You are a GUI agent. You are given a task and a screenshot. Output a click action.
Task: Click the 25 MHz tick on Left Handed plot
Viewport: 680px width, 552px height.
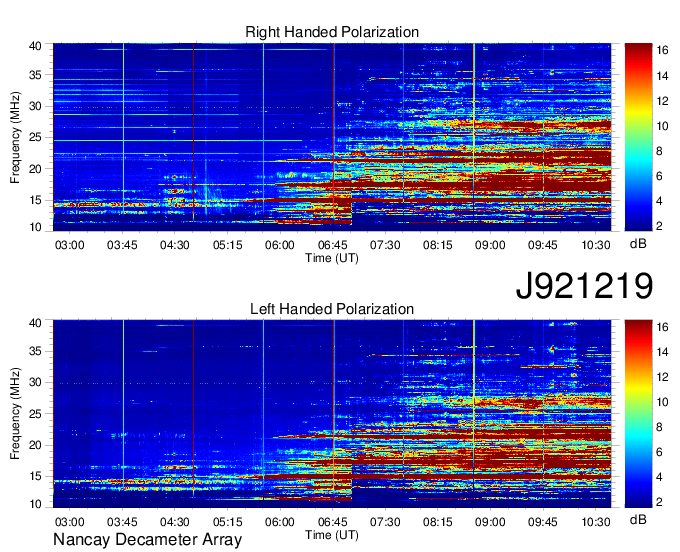35,414
